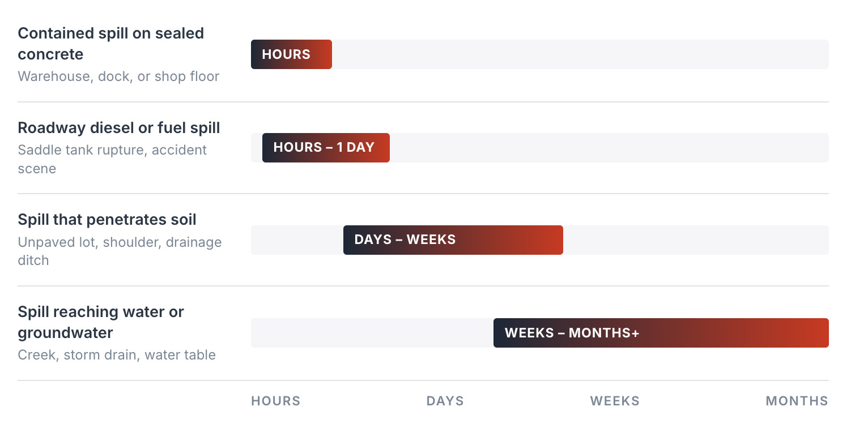
Task: Click the empty track right of HOURS bar
Action: pos(580,54)
